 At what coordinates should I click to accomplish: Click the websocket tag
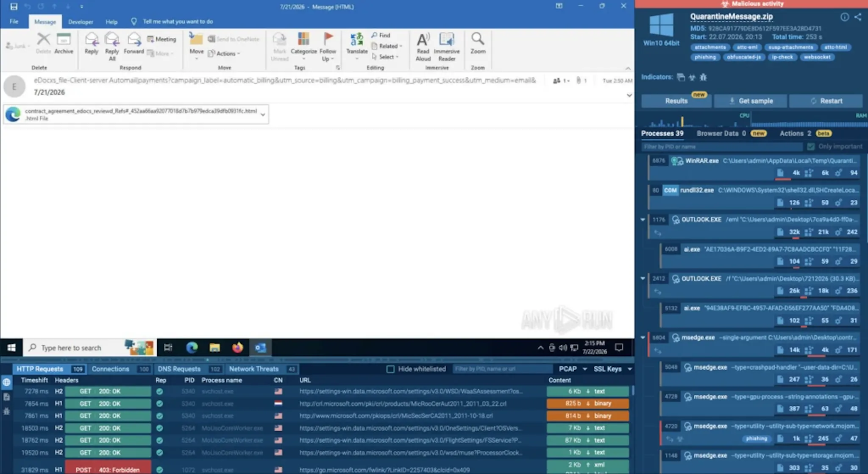817,57
